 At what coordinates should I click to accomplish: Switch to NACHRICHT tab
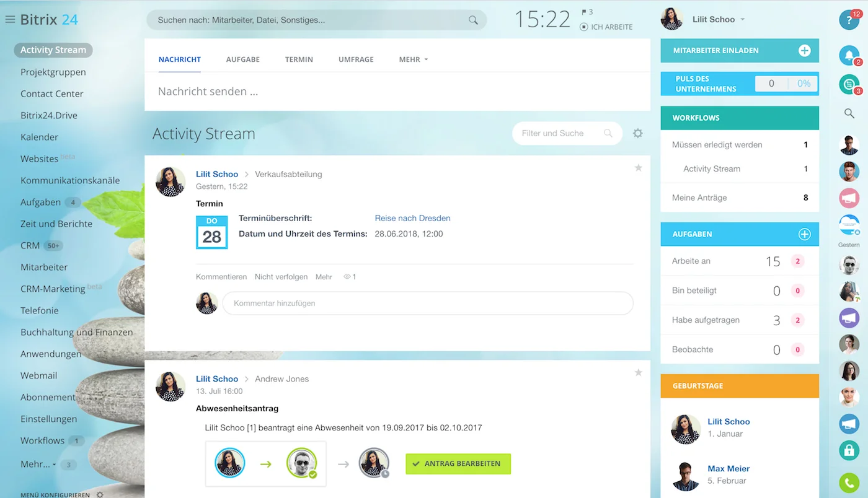(x=180, y=59)
